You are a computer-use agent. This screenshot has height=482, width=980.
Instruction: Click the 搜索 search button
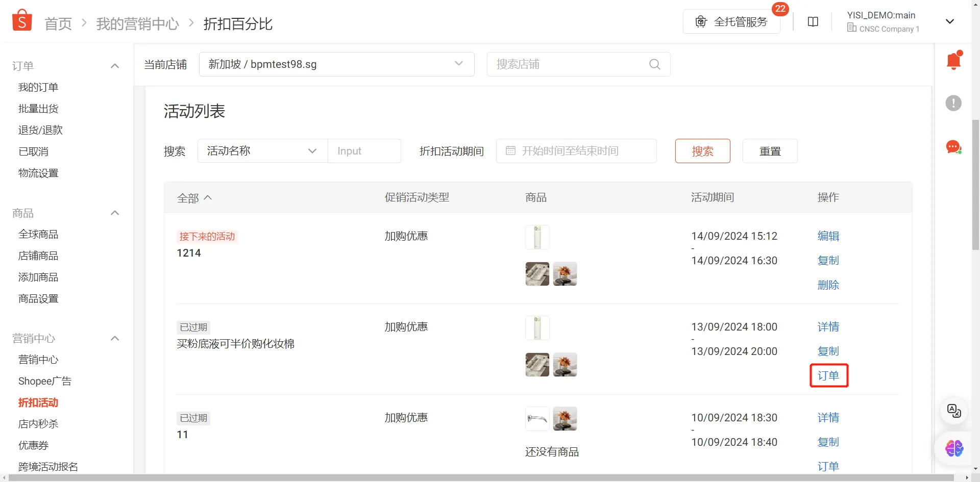click(702, 151)
